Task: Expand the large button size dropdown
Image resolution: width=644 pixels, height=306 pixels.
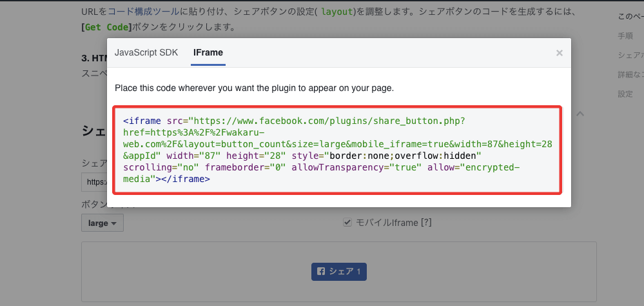Action: tap(102, 223)
